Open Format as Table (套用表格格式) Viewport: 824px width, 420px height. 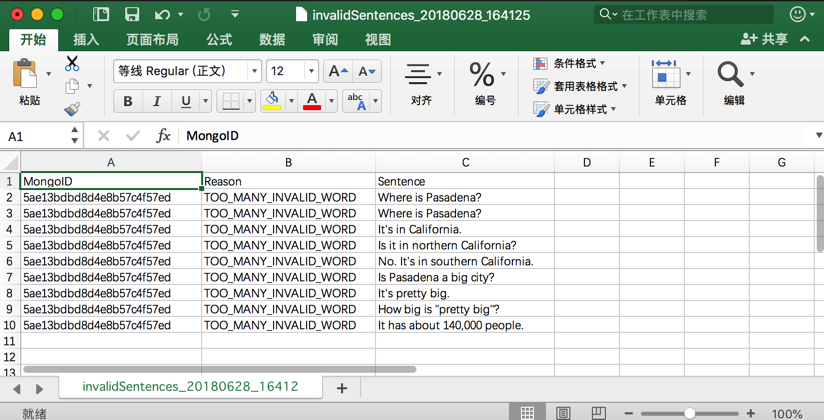coord(580,86)
